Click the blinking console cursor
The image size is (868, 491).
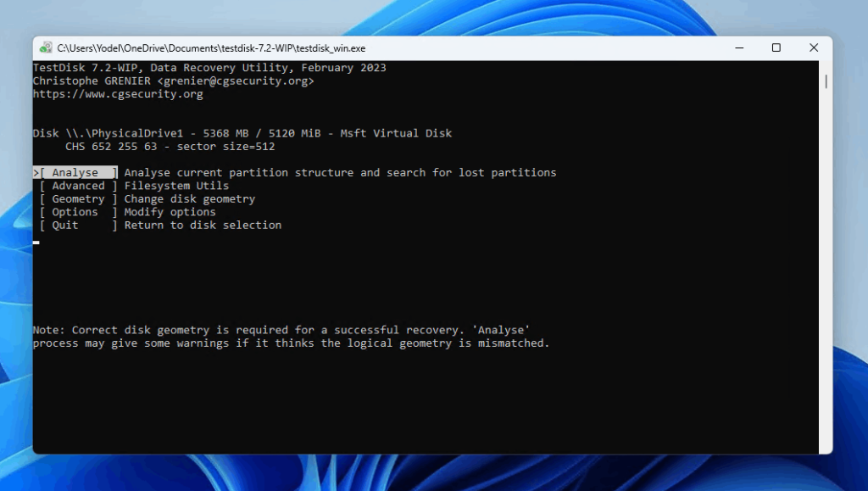point(36,242)
